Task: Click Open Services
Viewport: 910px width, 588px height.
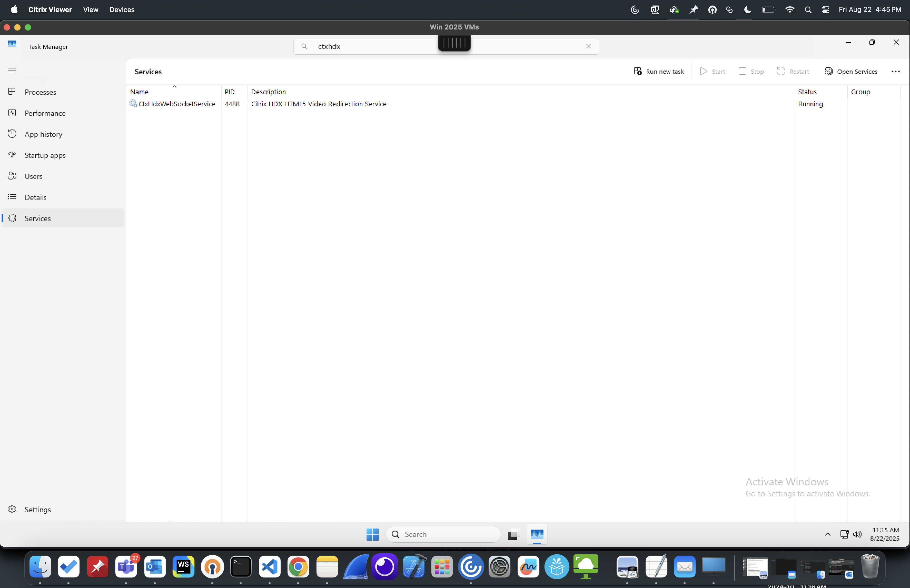Action: (851, 71)
